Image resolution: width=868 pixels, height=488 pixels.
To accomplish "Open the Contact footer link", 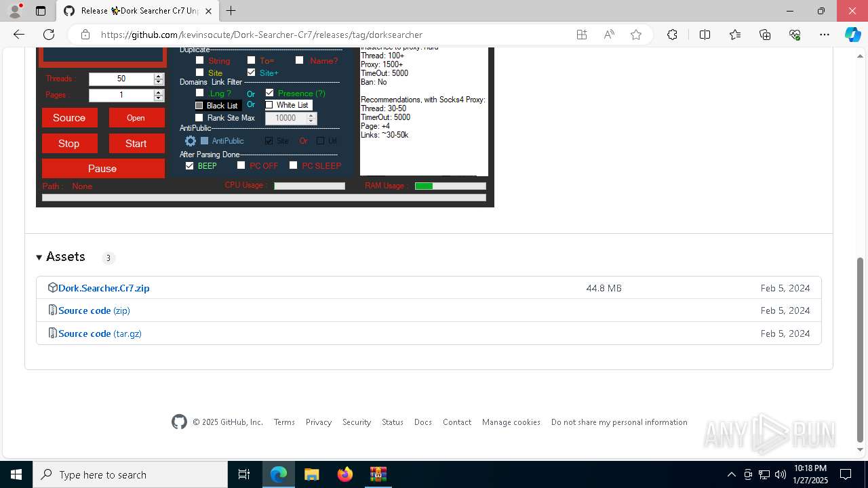I will coord(457,422).
